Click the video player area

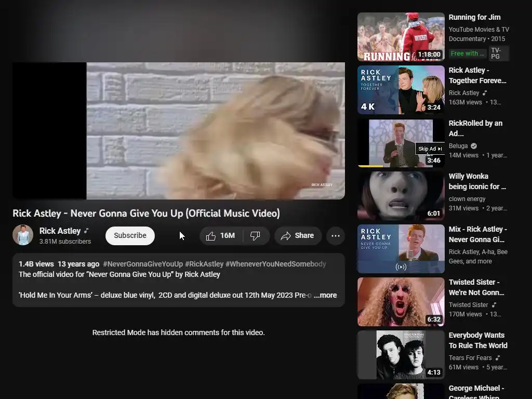pos(179,130)
